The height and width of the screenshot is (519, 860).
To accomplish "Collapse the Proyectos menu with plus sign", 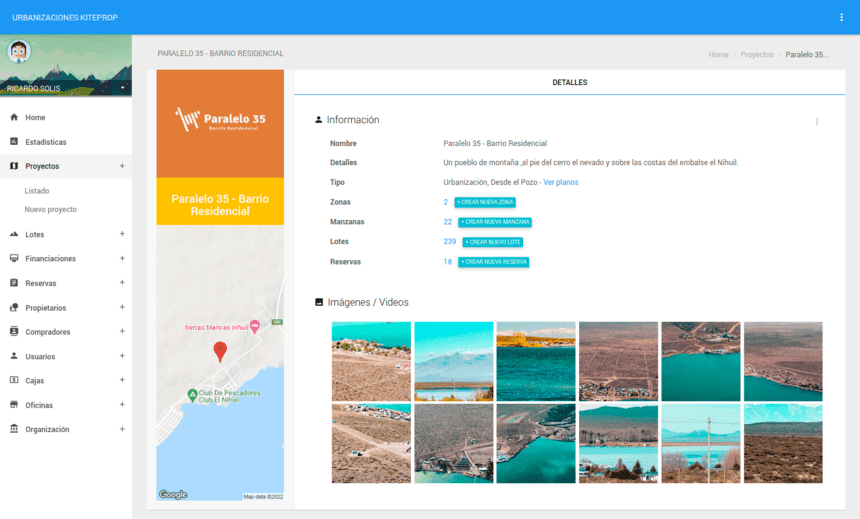I will pyautogui.click(x=122, y=166).
